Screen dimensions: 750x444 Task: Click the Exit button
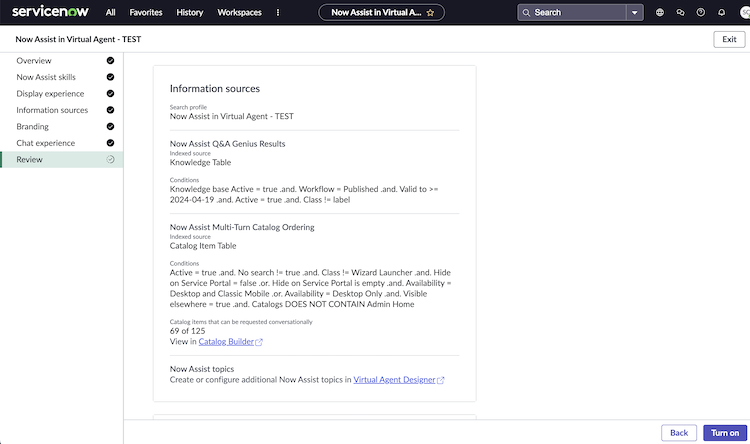729,39
